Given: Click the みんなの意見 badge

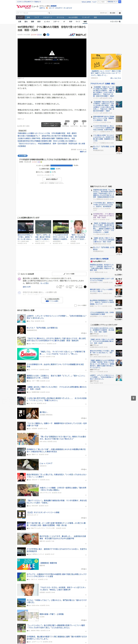Looking at the screenshot, I should 23,156.
